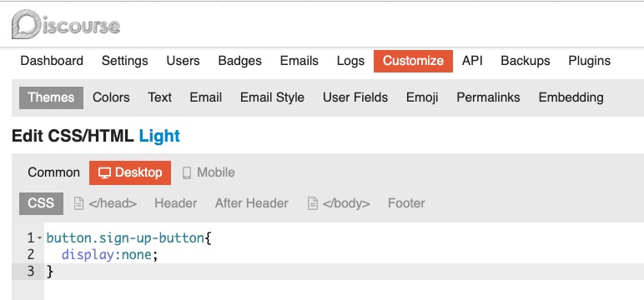Open the Colors sub-tab
Screen dimensions: 644x300
click(x=111, y=97)
